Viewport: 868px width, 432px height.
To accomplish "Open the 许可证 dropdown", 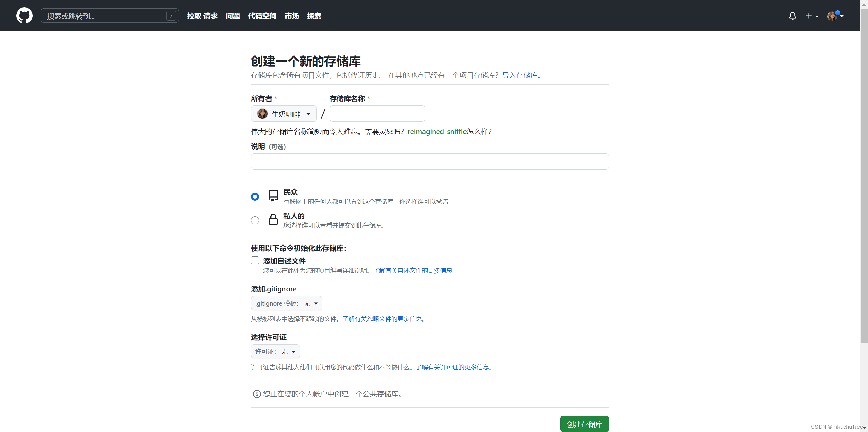I will click(275, 351).
